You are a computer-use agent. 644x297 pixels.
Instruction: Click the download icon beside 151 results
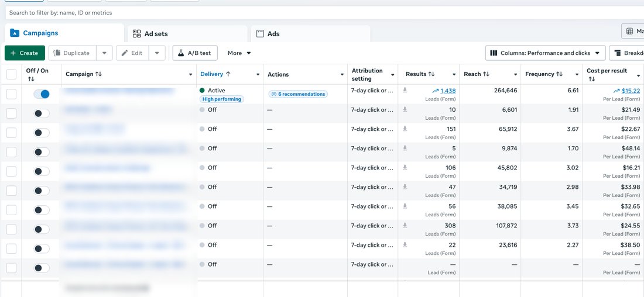405,129
